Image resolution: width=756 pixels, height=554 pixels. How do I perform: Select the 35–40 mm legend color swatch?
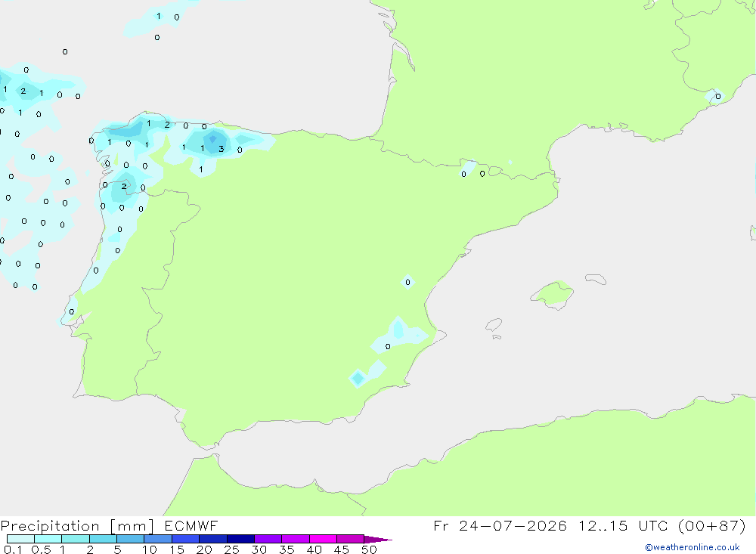click(296, 539)
